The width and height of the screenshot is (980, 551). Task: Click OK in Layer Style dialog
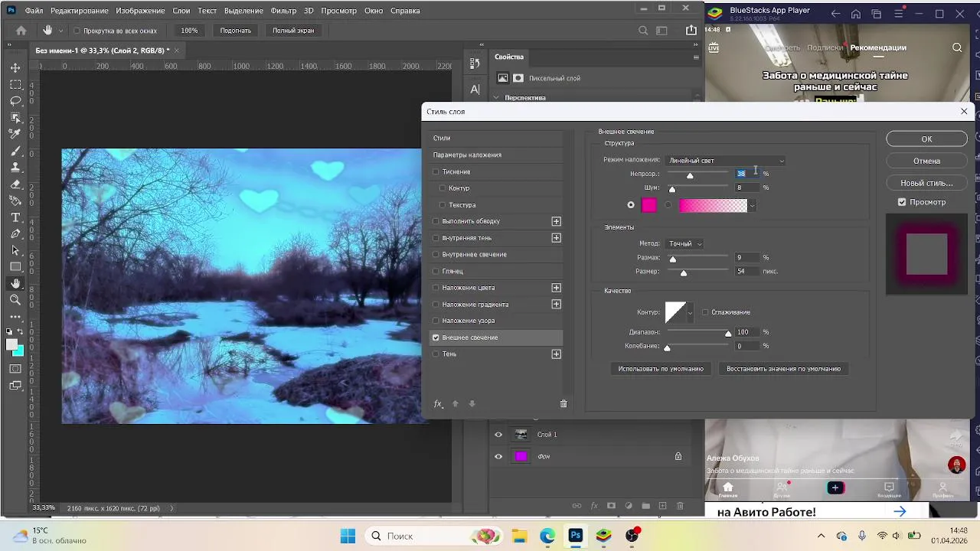[926, 139]
